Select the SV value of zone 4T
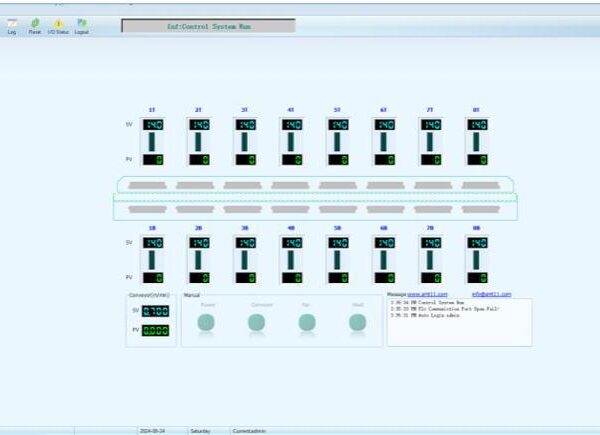Screen dimensions: 600x435 click(292, 125)
